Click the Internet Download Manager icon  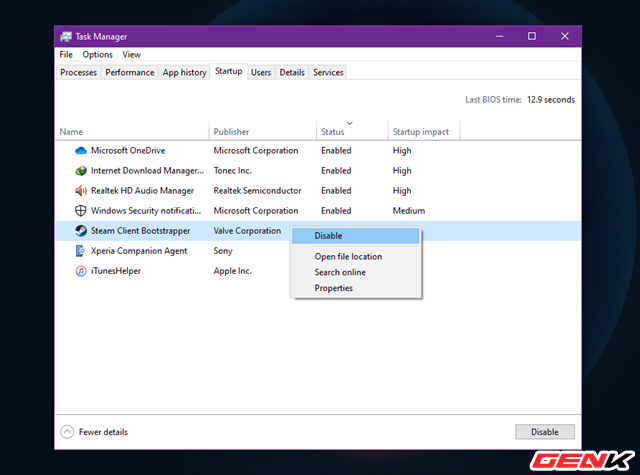pos(81,171)
